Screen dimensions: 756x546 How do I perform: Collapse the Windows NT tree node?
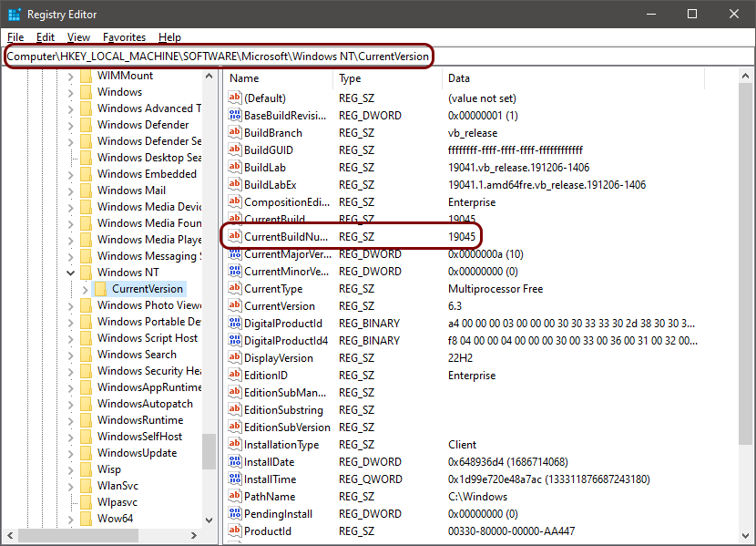70,273
